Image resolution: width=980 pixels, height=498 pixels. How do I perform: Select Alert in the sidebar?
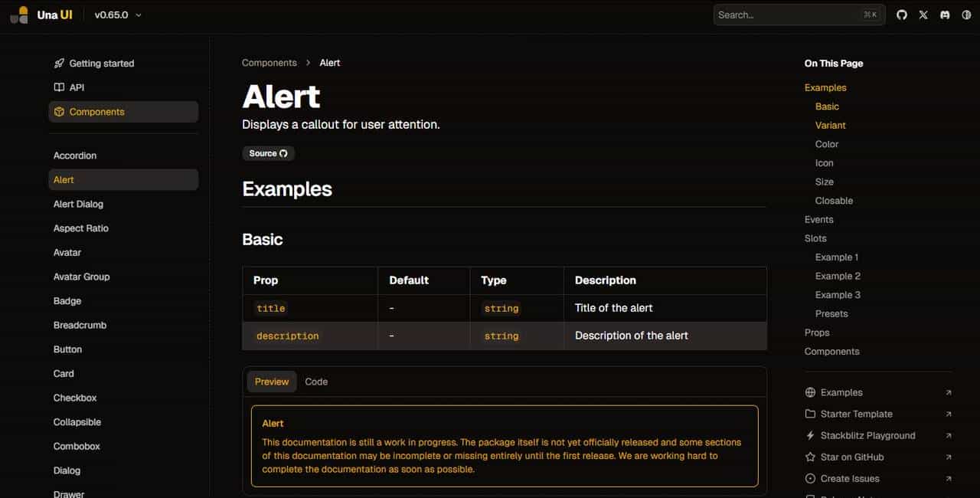[x=123, y=179]
